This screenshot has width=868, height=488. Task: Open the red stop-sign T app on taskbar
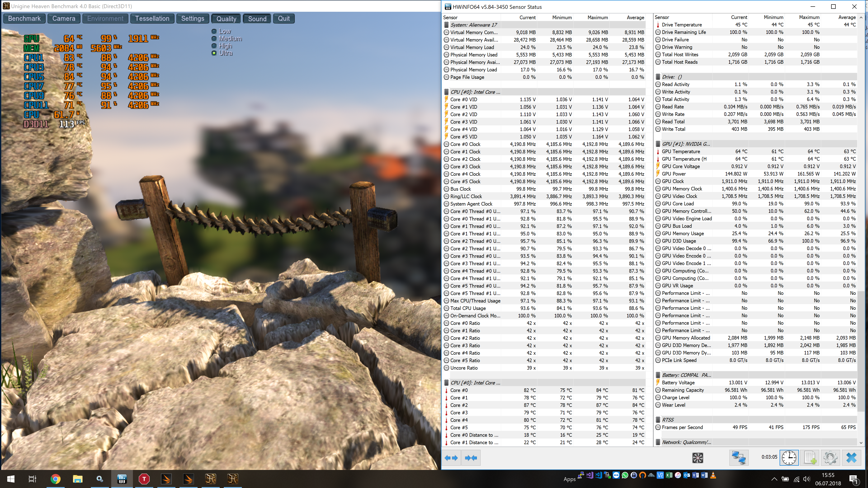coord(144,479)
